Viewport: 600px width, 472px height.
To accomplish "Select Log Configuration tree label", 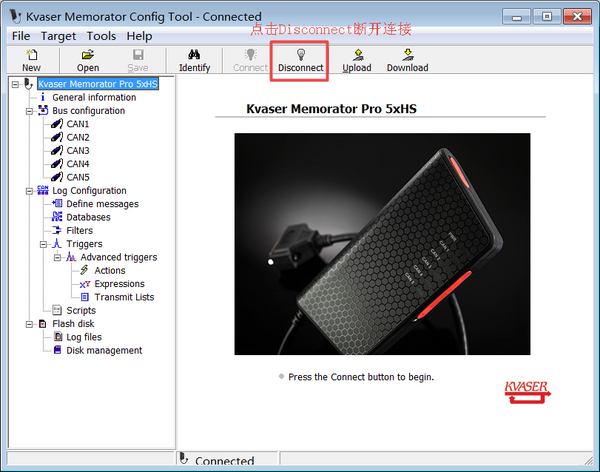I will point(89,191).
